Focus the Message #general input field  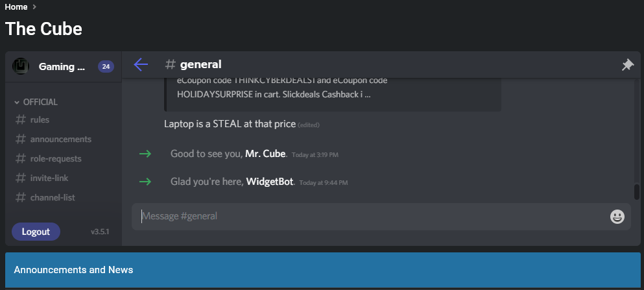tap(374, 216)
